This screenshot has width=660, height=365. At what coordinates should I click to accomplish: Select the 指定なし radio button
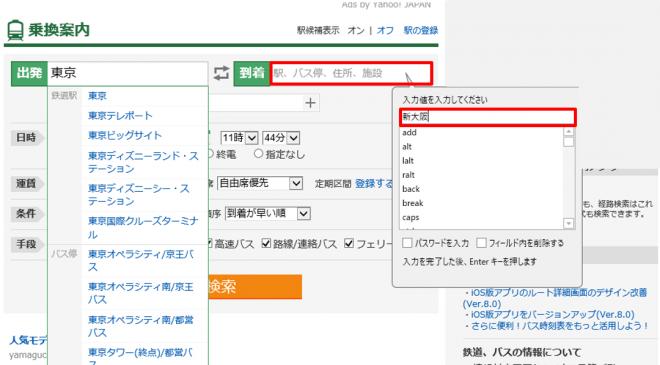258,154
